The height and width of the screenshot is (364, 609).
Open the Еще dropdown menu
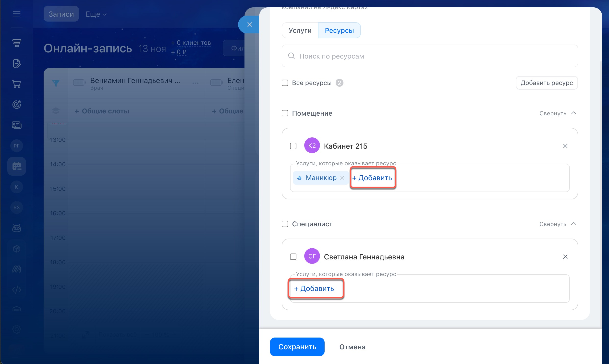[96, 14]
